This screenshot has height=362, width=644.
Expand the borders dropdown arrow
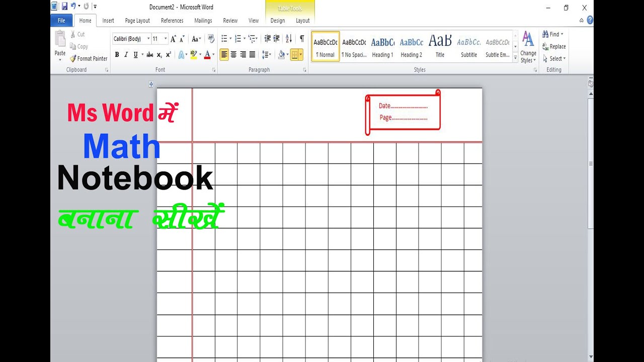[301, 55]
